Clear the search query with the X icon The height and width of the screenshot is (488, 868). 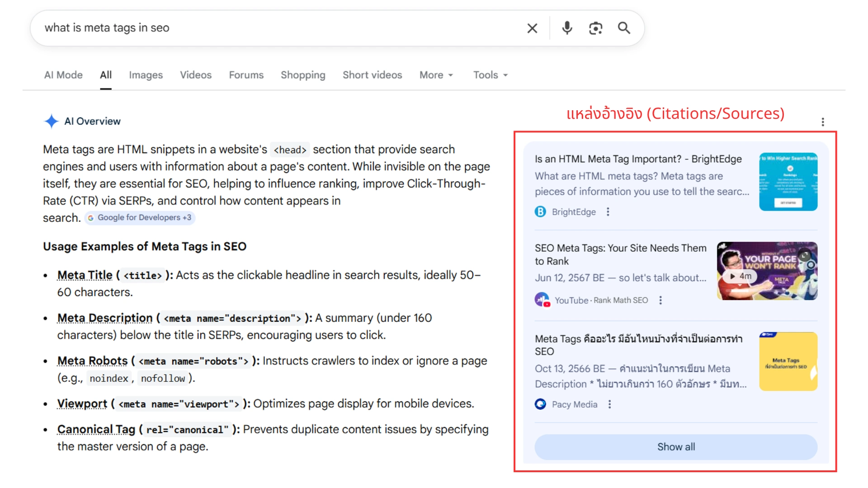[532, 28]
